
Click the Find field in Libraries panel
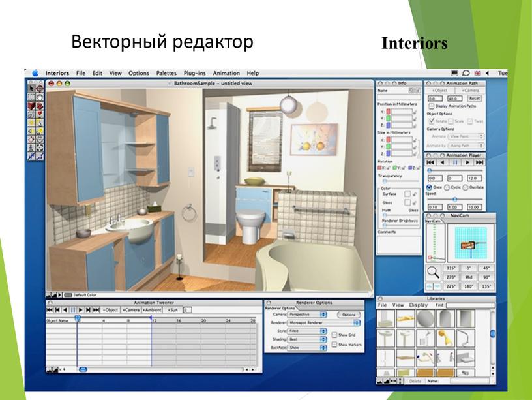click(471, 305)
